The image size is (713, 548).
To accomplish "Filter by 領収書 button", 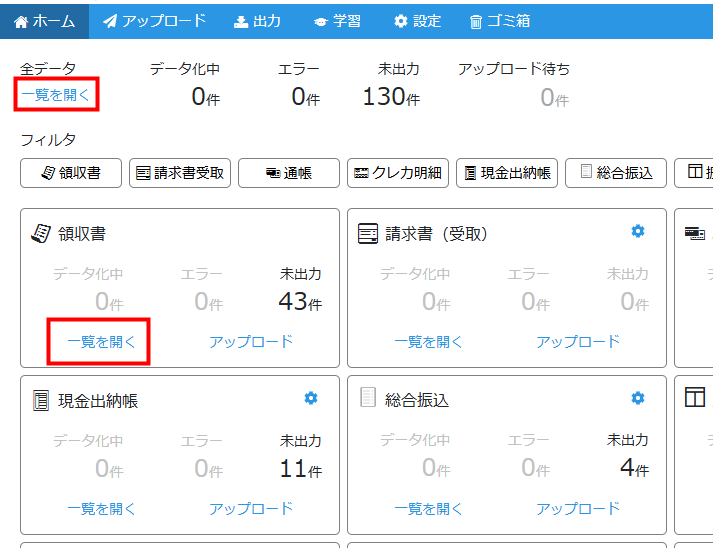I will [71, 173].
